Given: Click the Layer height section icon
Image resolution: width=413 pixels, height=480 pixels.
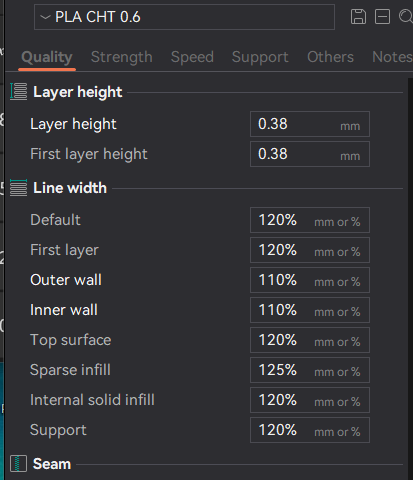Looking at the screenshot, I should tap(19, 92).
